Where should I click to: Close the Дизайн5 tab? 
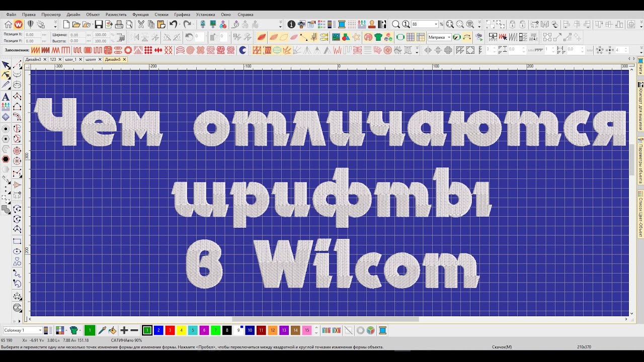click(125, 59)
